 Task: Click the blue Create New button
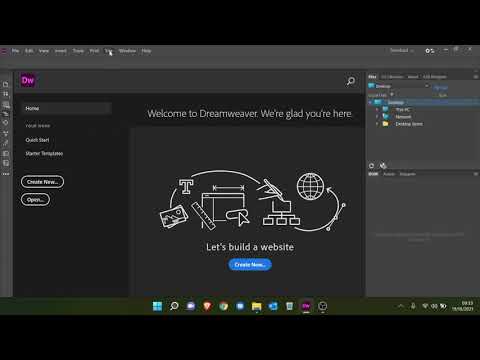[250, 265]
